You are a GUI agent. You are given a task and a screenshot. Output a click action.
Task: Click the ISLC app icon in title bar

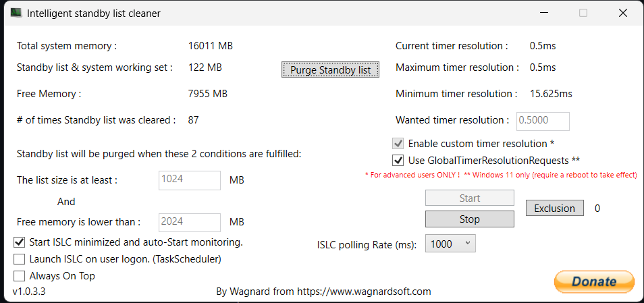point(16,13)
